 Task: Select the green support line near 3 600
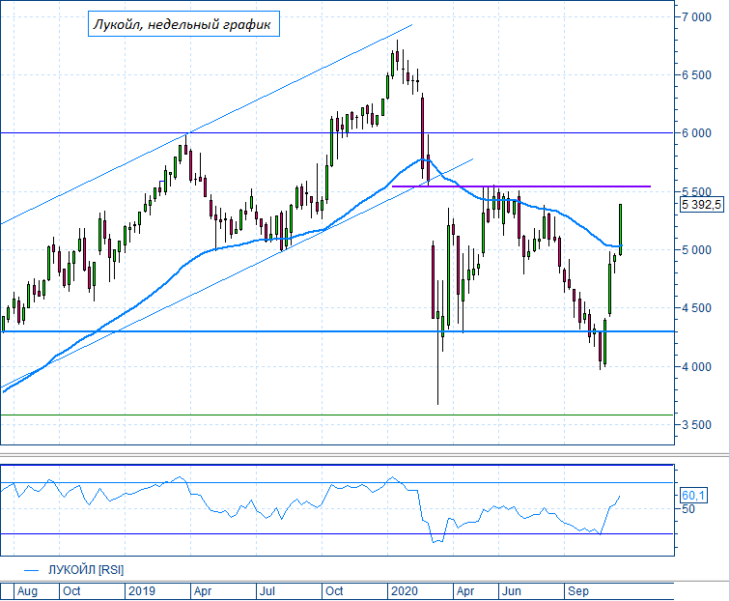click(337, 414)
